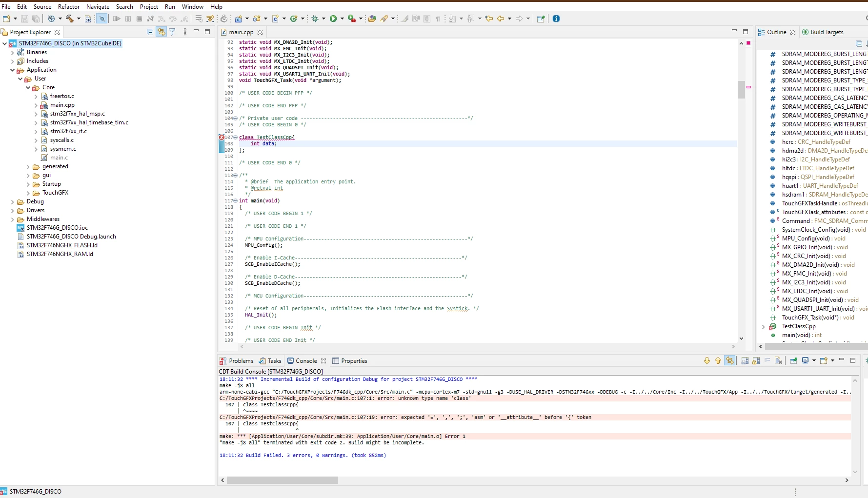The width and height of the screenshot is (868, 498).
Task: Click Next Error down arrow in console
Action: click(x=707, y=360)
